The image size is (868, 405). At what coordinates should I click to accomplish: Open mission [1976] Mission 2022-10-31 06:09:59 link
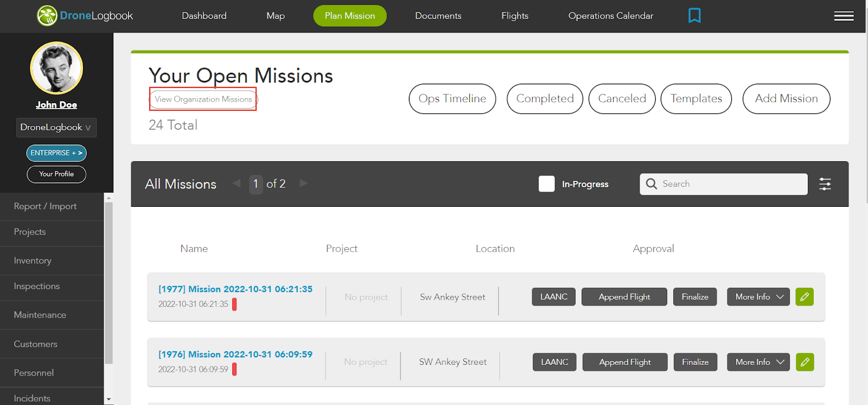pyautogui.click(x=235, y=355)
